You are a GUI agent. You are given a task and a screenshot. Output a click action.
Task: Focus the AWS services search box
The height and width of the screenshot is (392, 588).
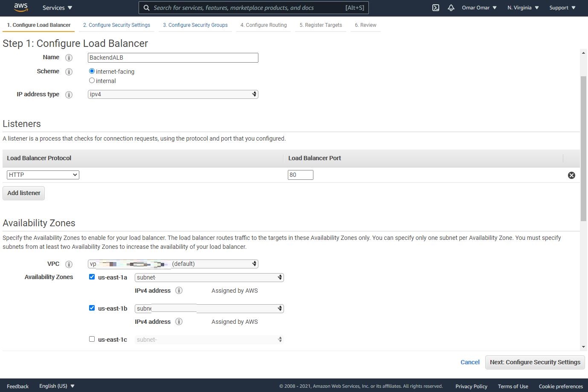point(254,8)
